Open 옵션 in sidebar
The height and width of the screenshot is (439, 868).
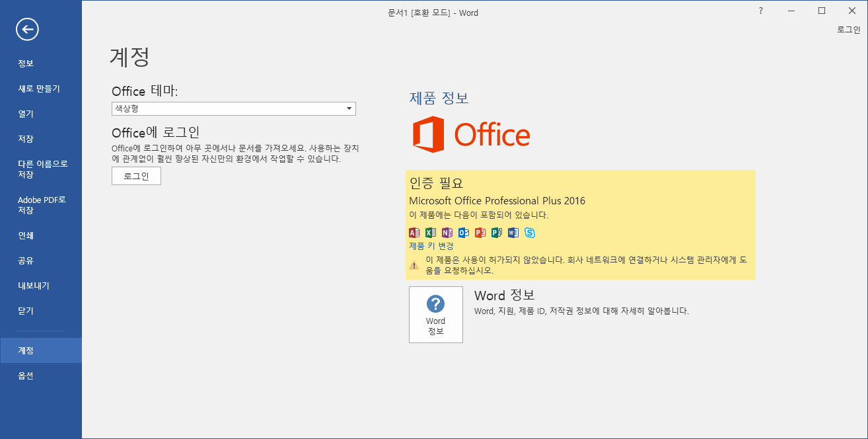point(41,376)
